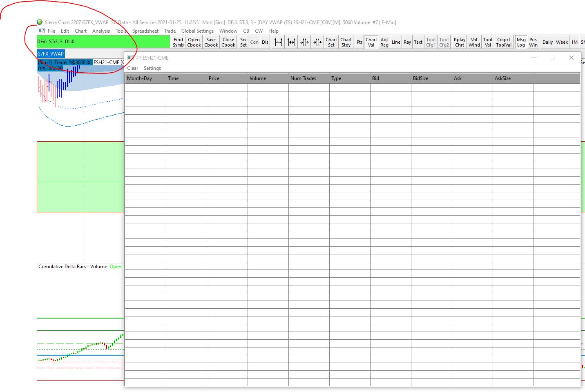Select the G7FX_VWAP chart tab
Image resolution: width=585 pixels, height=392 pixels.
point(51,53)
